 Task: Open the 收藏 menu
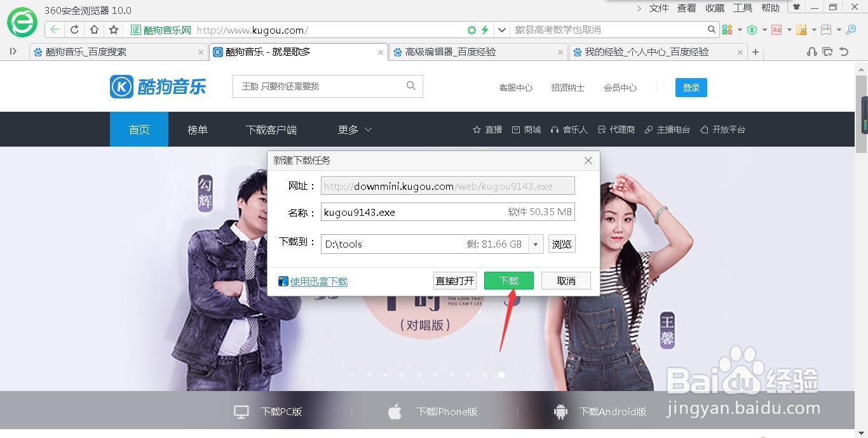coord(715,8)
